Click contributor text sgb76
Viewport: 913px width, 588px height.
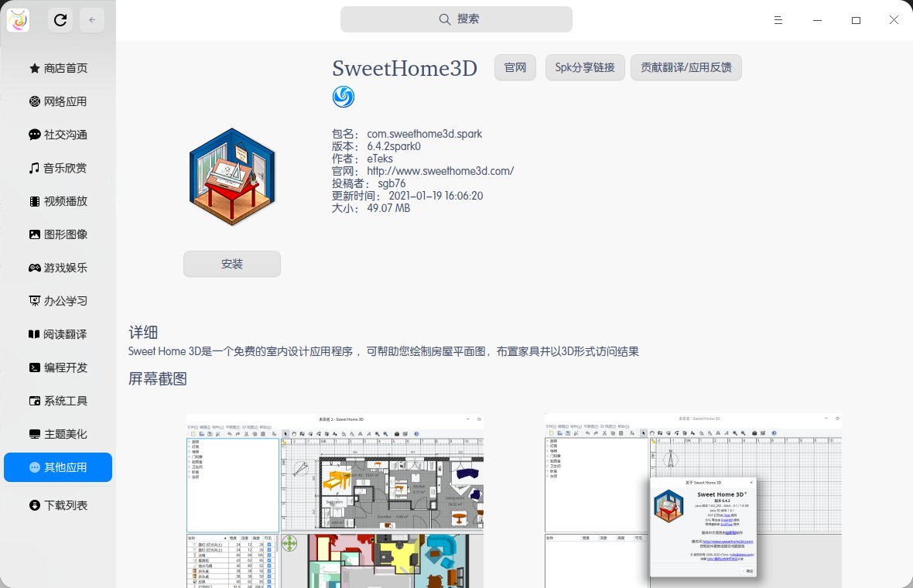[392, 183]
